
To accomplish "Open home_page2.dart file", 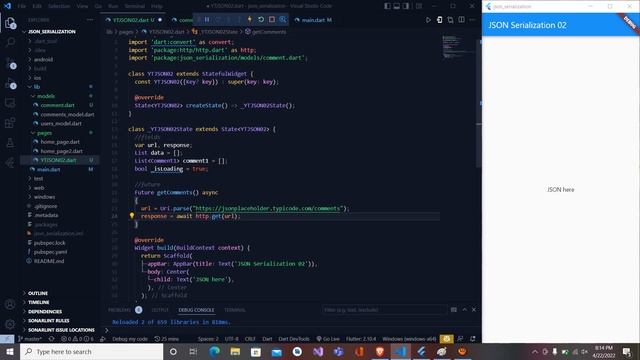I will click(61, 151).
